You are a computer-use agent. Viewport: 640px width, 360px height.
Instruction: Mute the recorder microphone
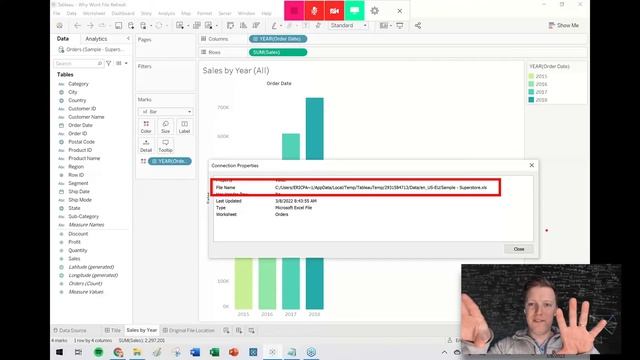tap(314, 11)
